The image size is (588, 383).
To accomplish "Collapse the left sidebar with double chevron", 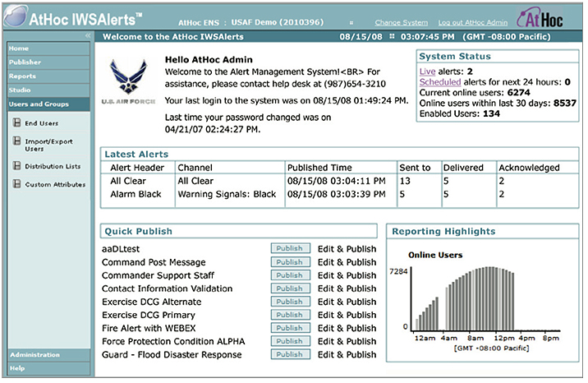I will 88,36.
